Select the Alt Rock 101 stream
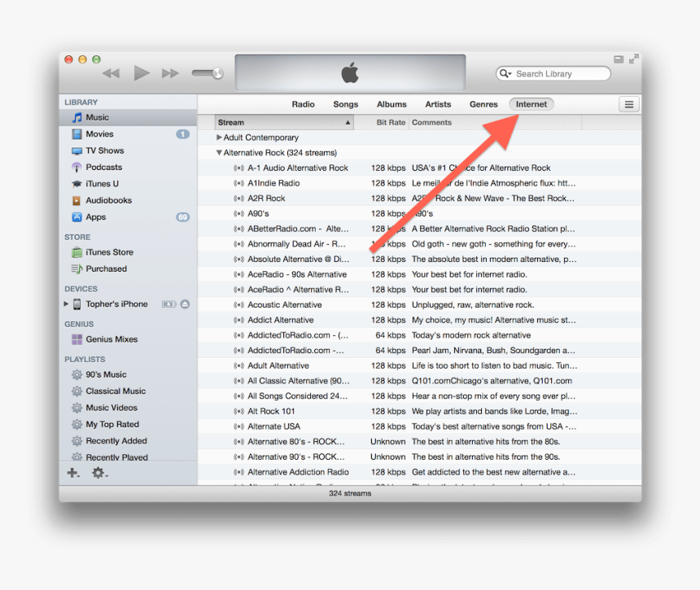 click(x=420, y=411)
